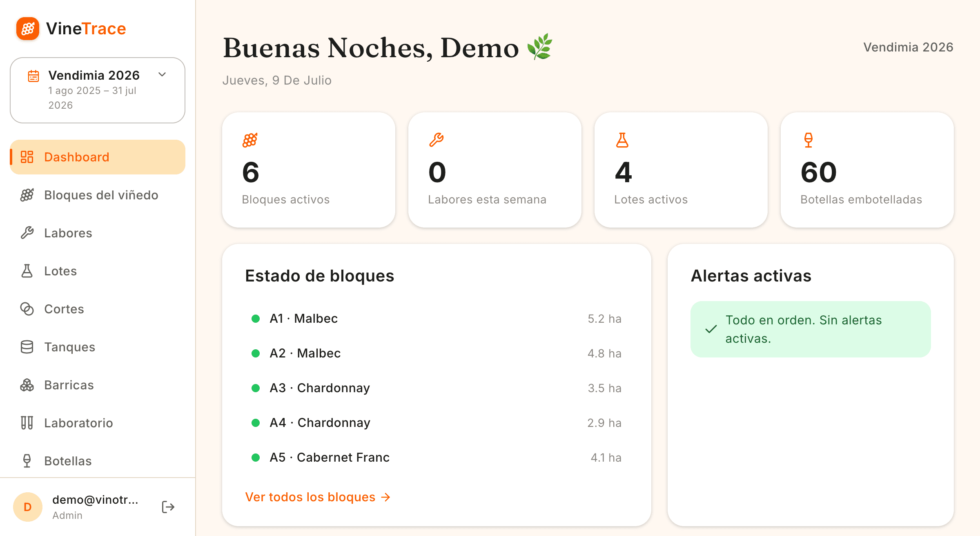Select the A5 · Cabernet Franc block row
Screen dimensions: 980x536
click(x=437, y=458)
